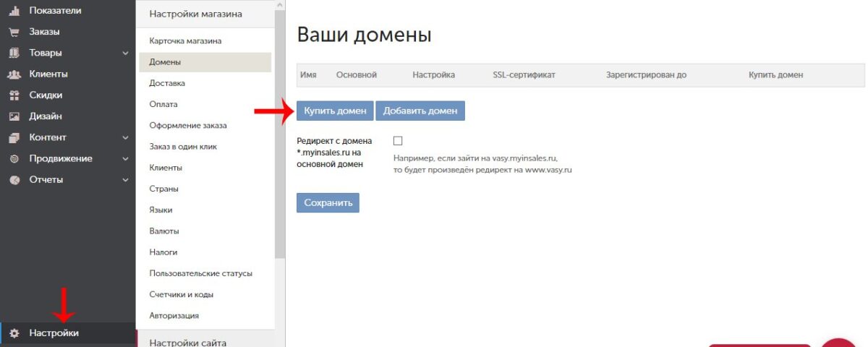Select Настройки at the sidebar bottom

(54, 333)
